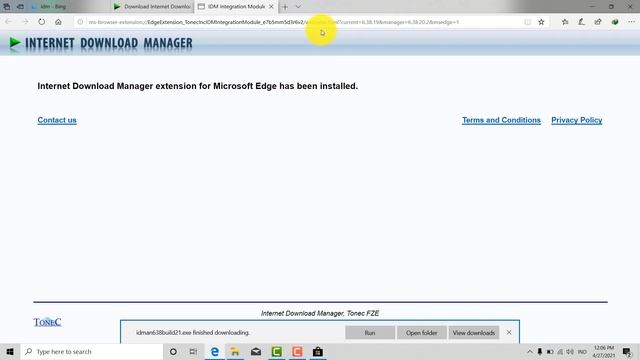Open tabs you've set aside
Viewport: 640px width, 360px height.
pyautogui.click(x=7, y=7)
